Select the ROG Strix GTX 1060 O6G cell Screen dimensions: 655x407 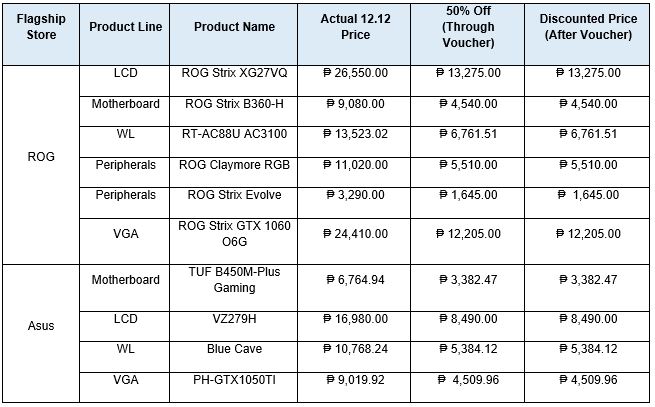click(234, 241)
